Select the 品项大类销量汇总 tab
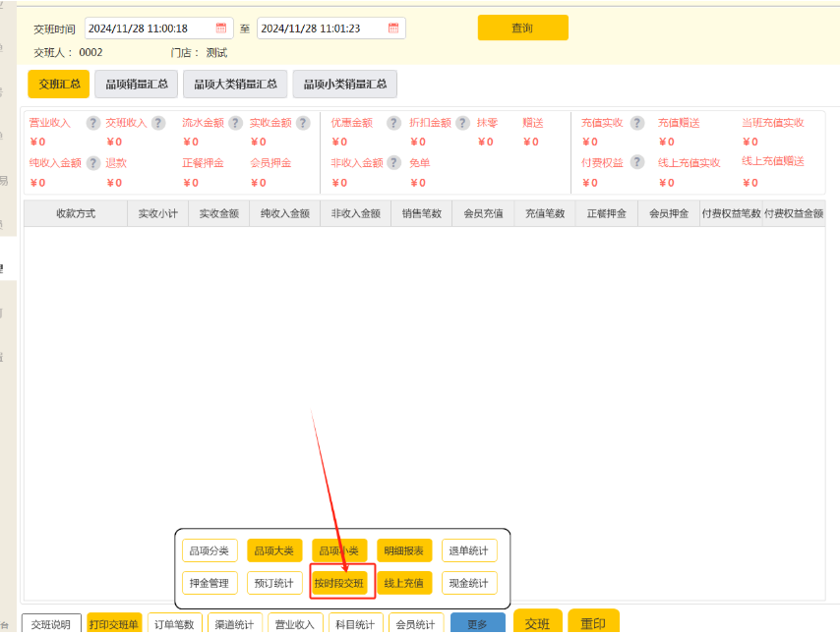The image size is (840, 635). pos(235,85)
